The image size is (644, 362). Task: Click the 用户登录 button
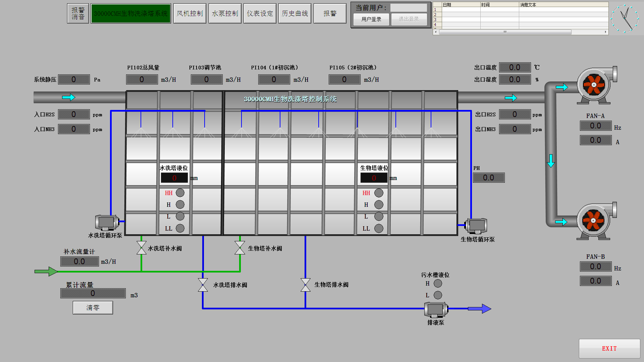tap(371, 19)
